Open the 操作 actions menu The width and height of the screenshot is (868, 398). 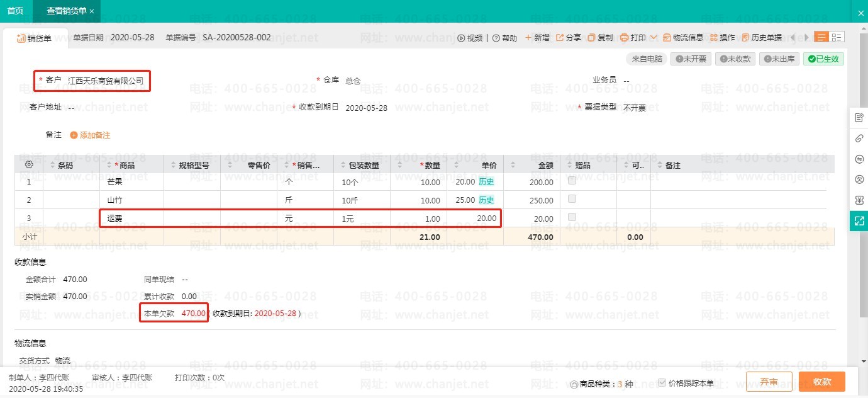point(722,38)
